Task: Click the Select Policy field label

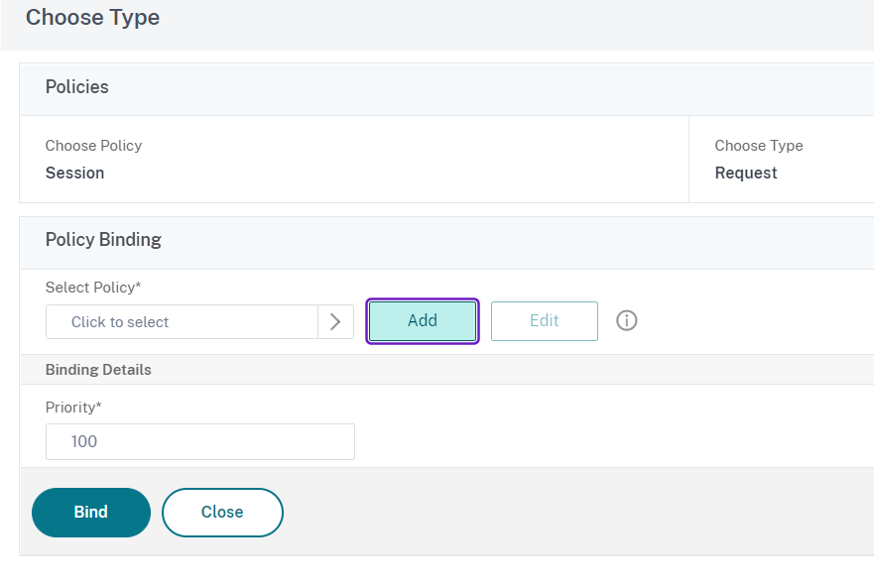Action: point(93,288)
